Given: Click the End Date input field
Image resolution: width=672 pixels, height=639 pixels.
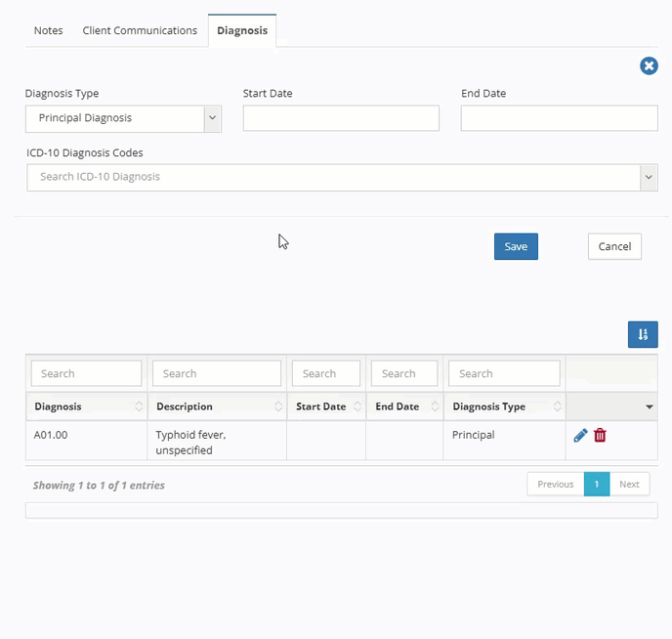Looking at the screenshot, I should 559,118.
